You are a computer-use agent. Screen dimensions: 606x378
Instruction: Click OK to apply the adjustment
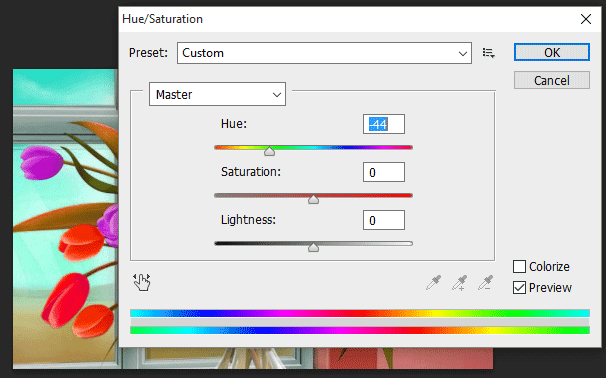tap(552, 52)
